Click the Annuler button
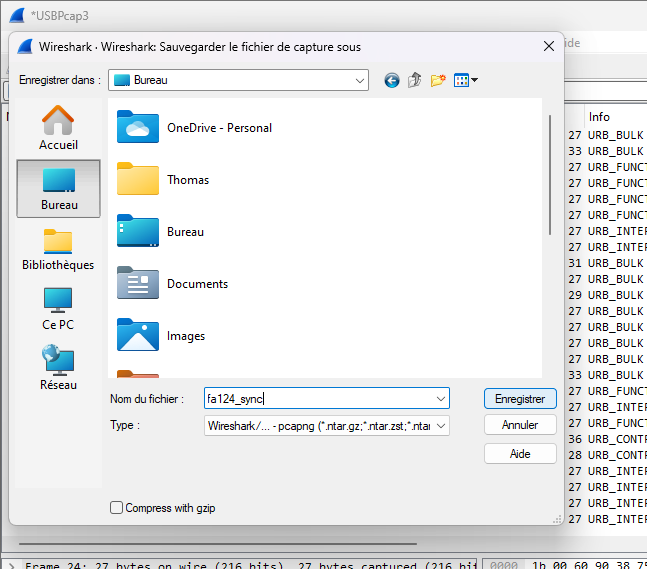647x569 pixels. coord(520,425)
